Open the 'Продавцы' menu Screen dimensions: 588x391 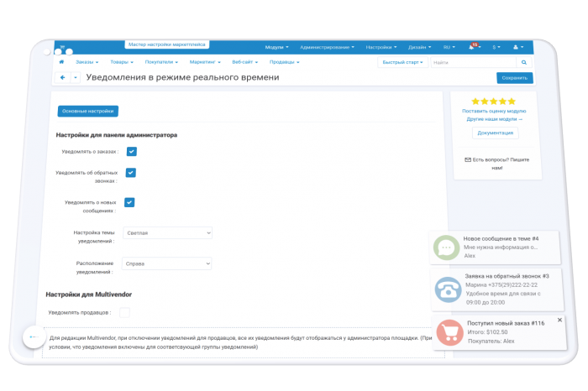[284, 62]
